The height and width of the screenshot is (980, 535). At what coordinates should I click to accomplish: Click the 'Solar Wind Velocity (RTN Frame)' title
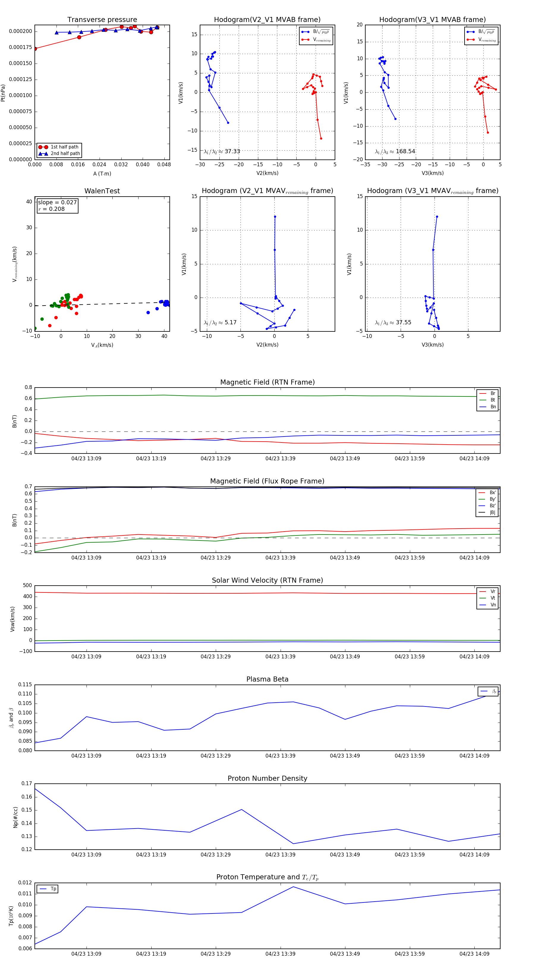click(x=267, y=580)
